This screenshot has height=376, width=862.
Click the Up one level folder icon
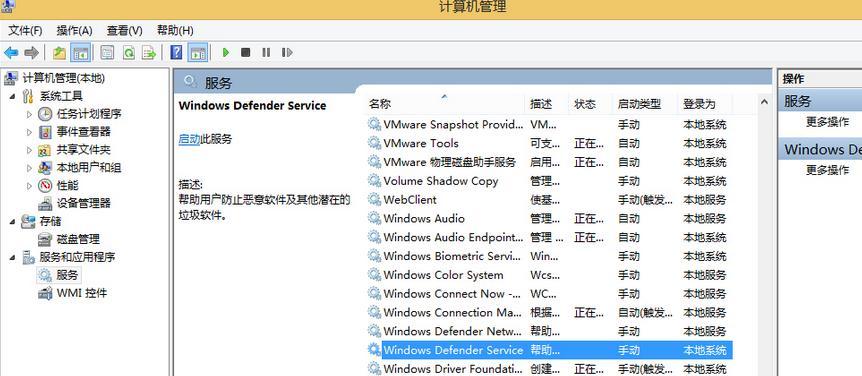59,53
